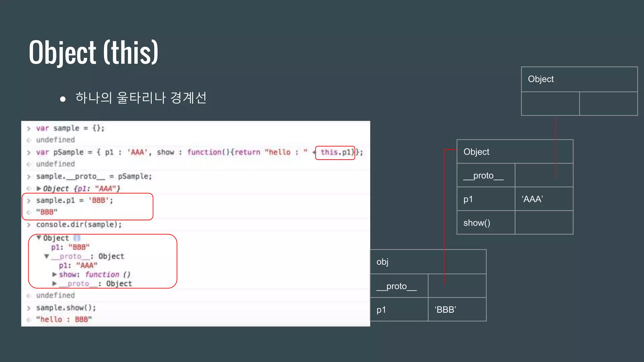The width and height of the screenshot is (644, 362).
Task: Click the input prompt arrow before sample.show()
Action: tap(29, 308)
